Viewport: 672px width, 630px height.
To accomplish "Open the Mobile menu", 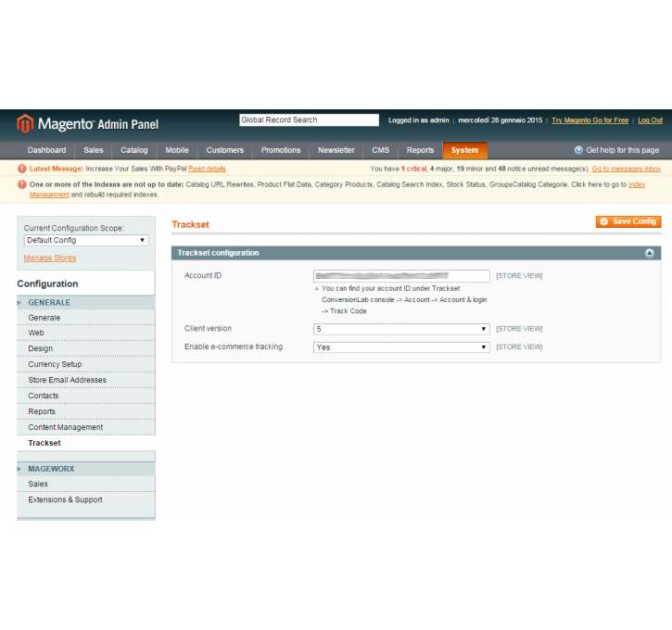I will (177, 150).
